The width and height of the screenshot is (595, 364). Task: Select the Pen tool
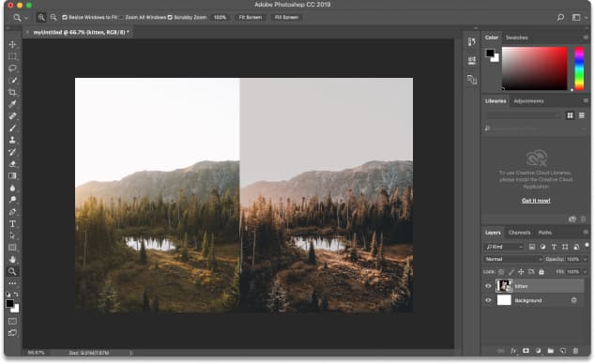[x=12, y=212]
